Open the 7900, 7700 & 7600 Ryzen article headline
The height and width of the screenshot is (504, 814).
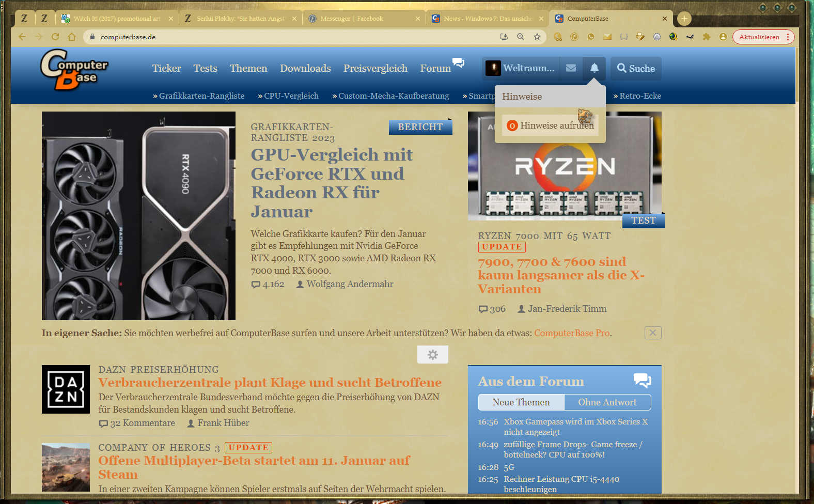[x=561, y=275]
